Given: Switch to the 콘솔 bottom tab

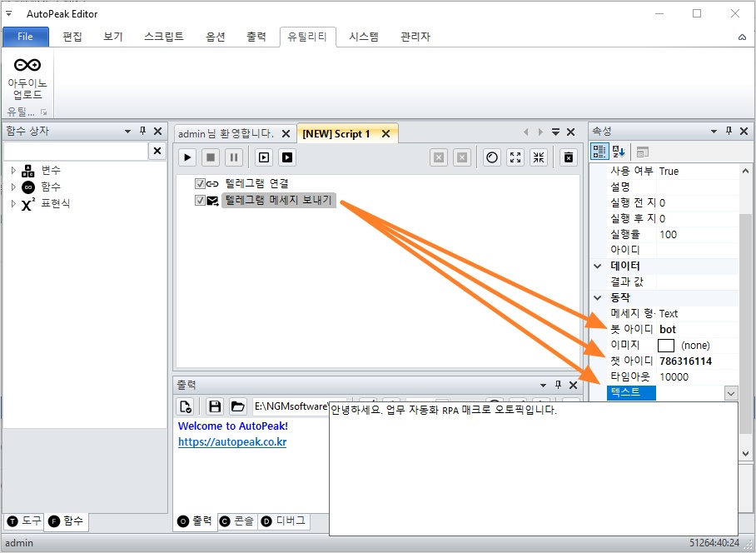Looking at the screenshot, I should [x=237, y=521].
